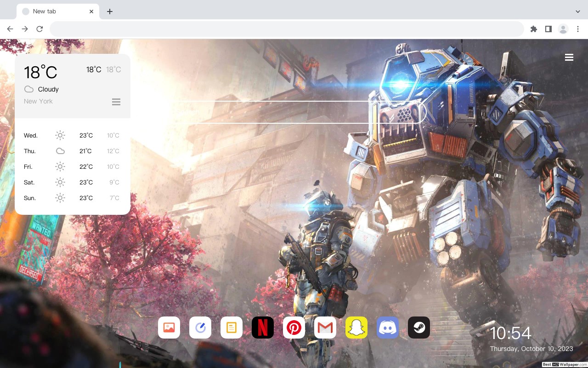Screen dimensions: 588x368
Task: Open a new tab with the plus button
Action: click(x=109, y=11)
